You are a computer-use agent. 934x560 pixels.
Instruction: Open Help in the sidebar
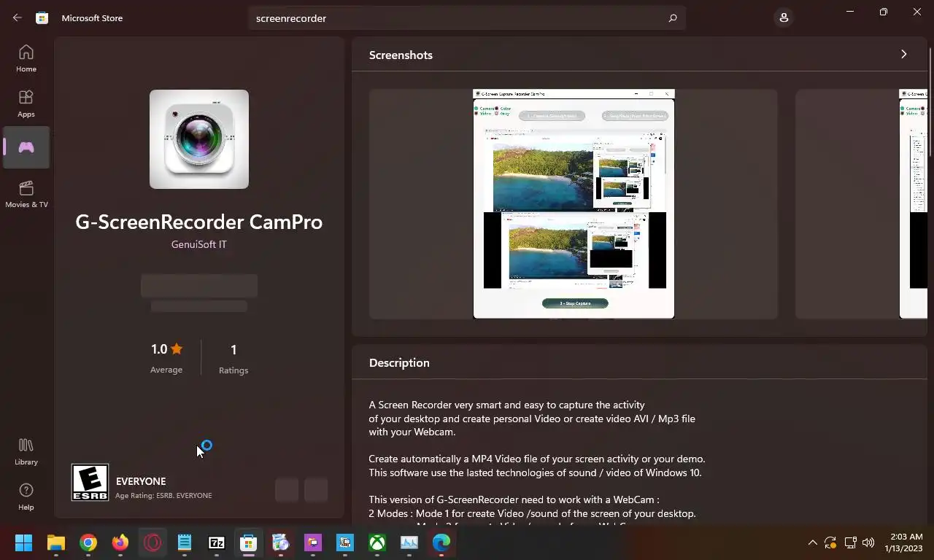pyautogui.click(x=26, y=497)
